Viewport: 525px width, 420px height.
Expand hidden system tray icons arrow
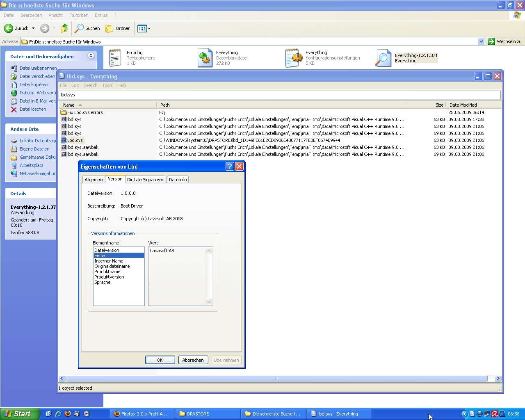click(x=465, y=414)
